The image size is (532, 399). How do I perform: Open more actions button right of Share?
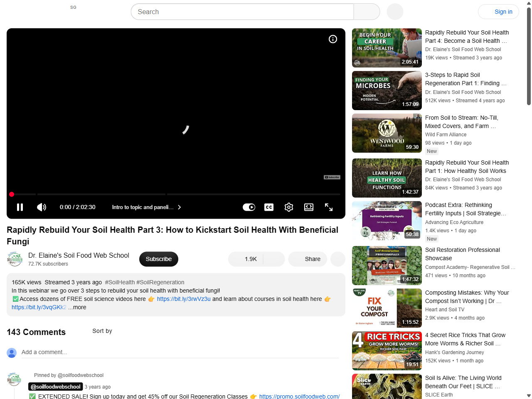click(x=338, y=259)
